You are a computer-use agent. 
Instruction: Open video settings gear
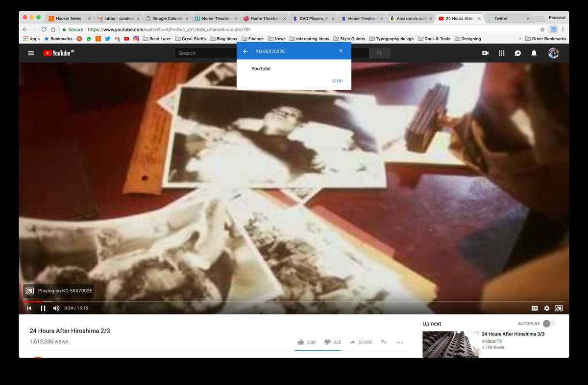[547, 308]
